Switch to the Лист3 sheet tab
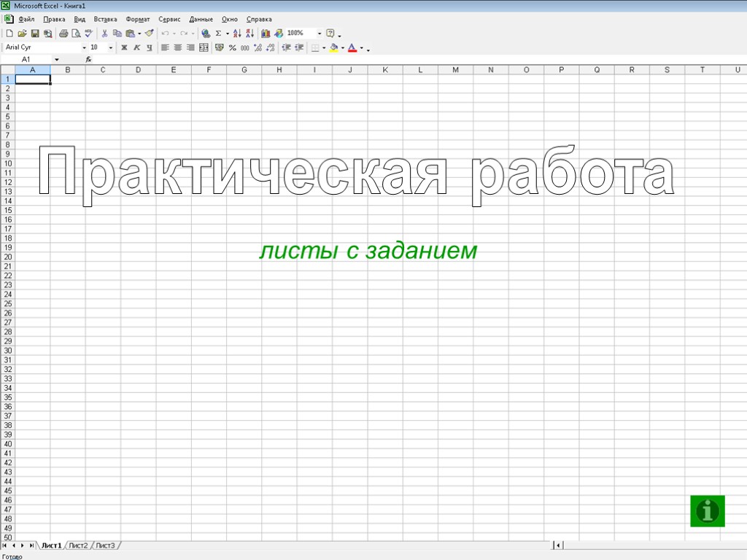Screen dimensions: 747x560 [x=105, y=545]
